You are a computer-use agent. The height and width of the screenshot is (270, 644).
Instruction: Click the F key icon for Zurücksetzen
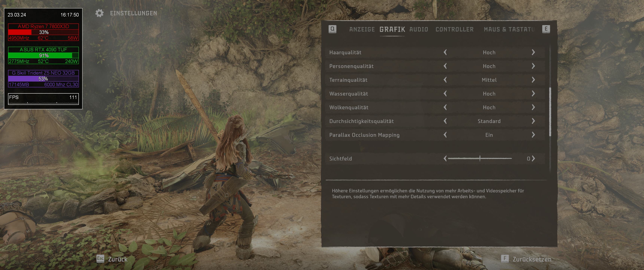point(505,259)
